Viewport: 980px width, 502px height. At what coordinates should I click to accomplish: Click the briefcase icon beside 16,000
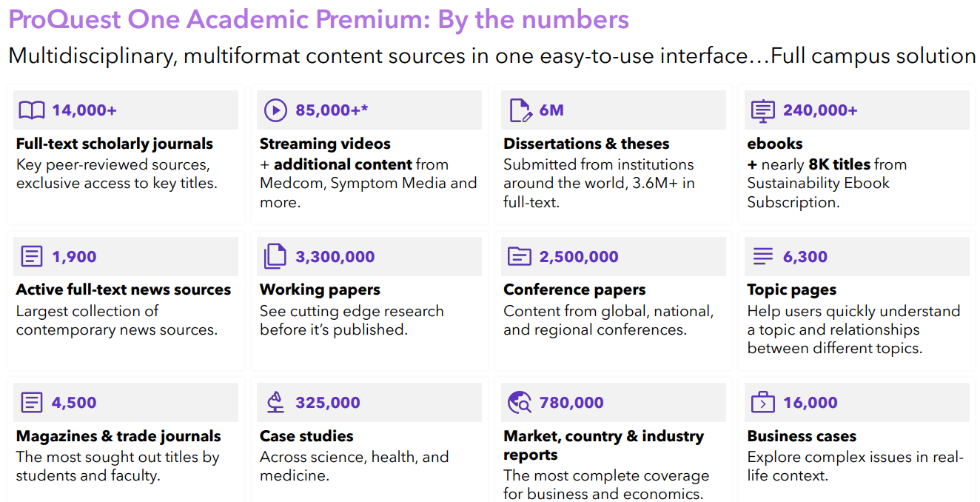762,403
